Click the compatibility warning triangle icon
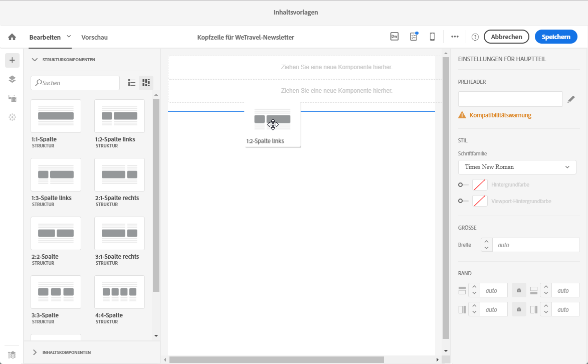The width and height of the screenshot is (588, 364). 462,115
